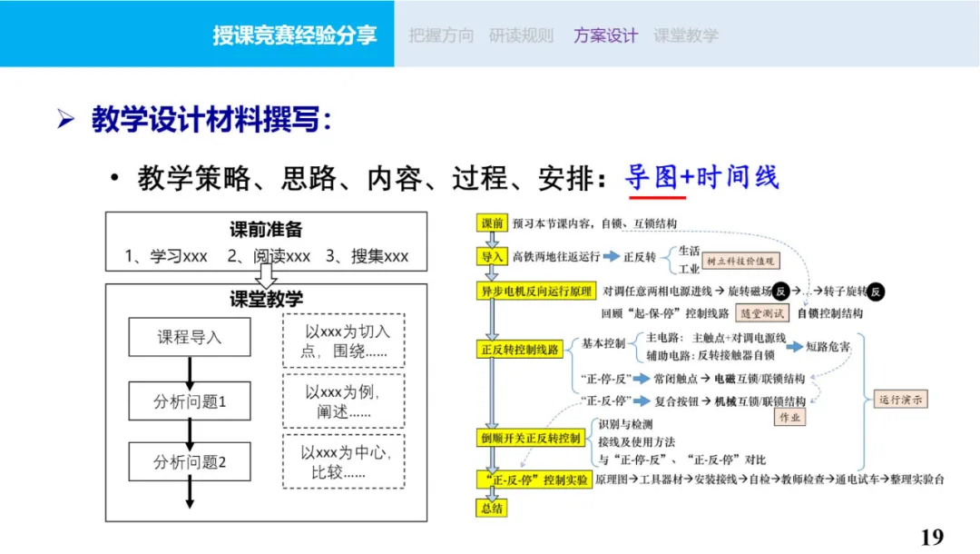980x554 pixels.
Task: Click the yellow 导入 node
Action: (492, 256)
